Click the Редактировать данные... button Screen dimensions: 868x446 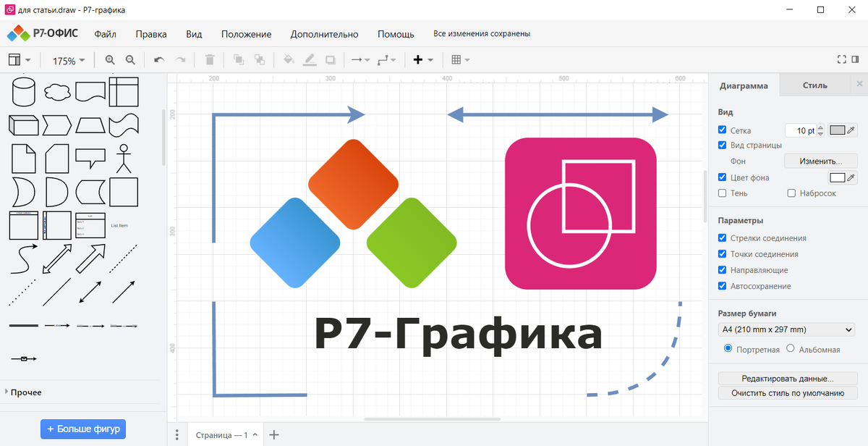788,378
